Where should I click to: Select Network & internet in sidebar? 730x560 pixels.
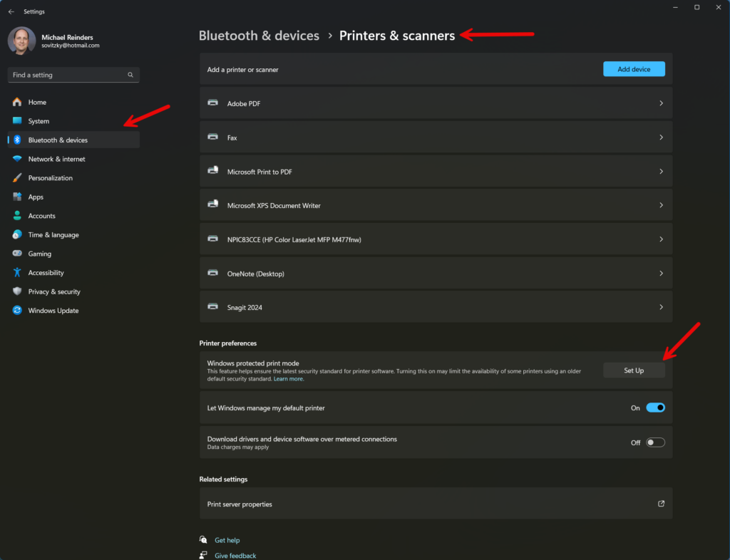click(x=73, y=159)
